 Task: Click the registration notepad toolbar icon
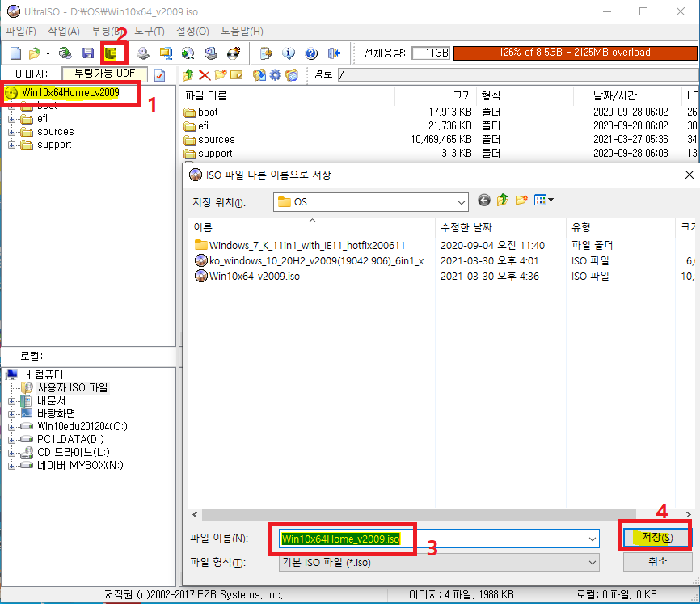pos(266,53)
